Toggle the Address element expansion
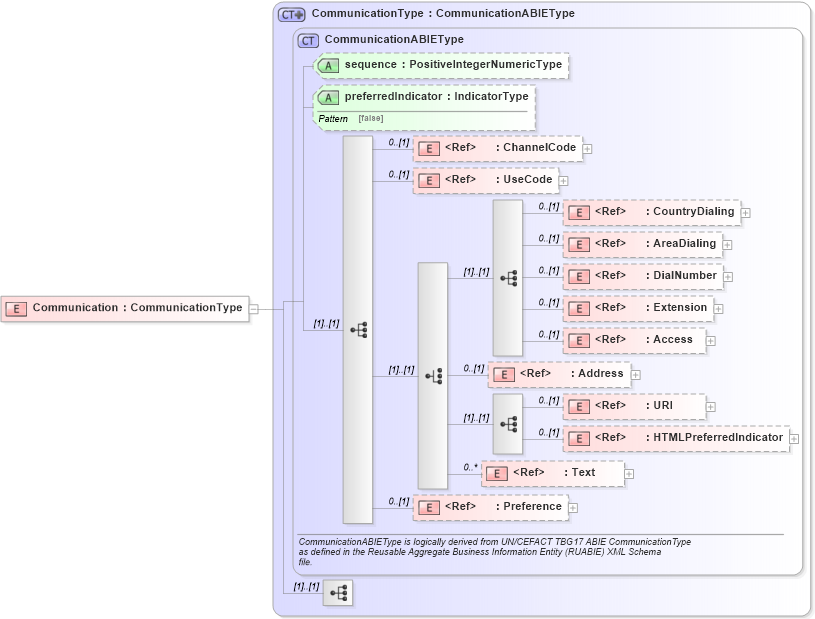 pos(637,373)
